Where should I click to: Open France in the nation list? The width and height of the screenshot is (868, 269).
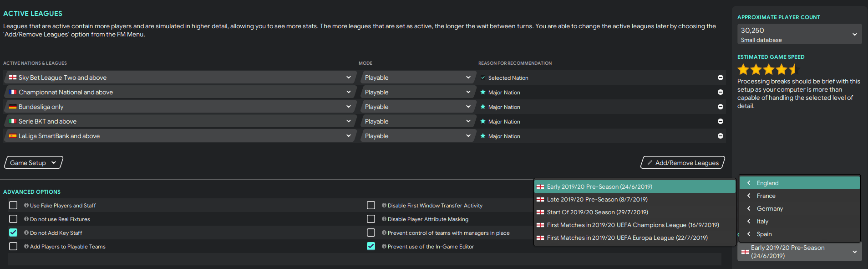799,196
